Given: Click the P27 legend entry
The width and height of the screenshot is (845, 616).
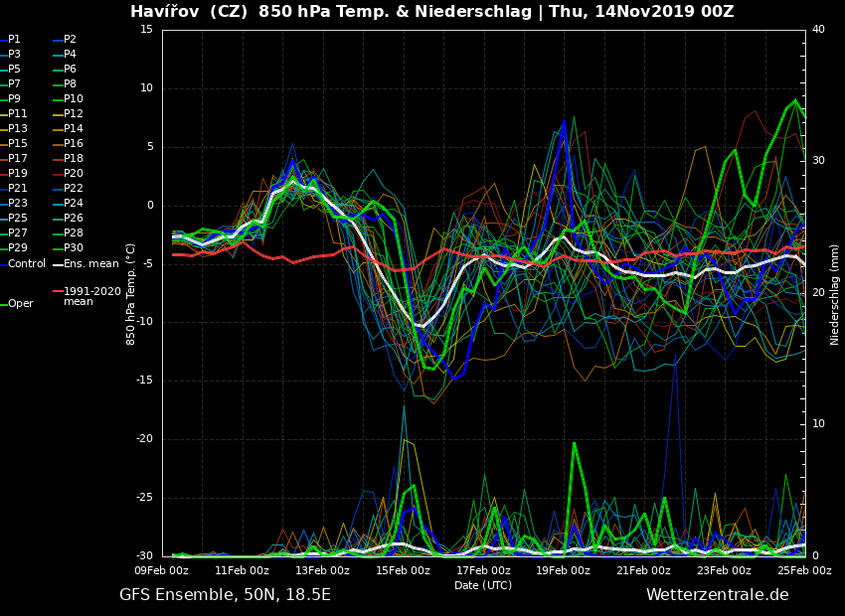Looking at the screenshot, I should click(x=18, y=233).
